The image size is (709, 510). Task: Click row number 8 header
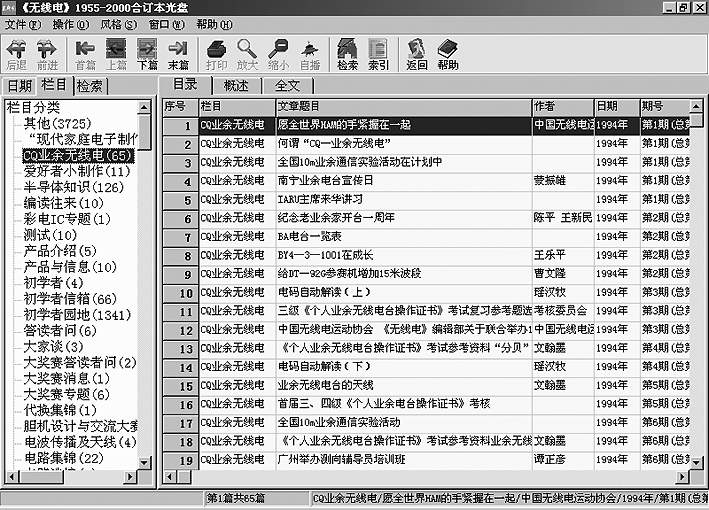pos(181,256)
